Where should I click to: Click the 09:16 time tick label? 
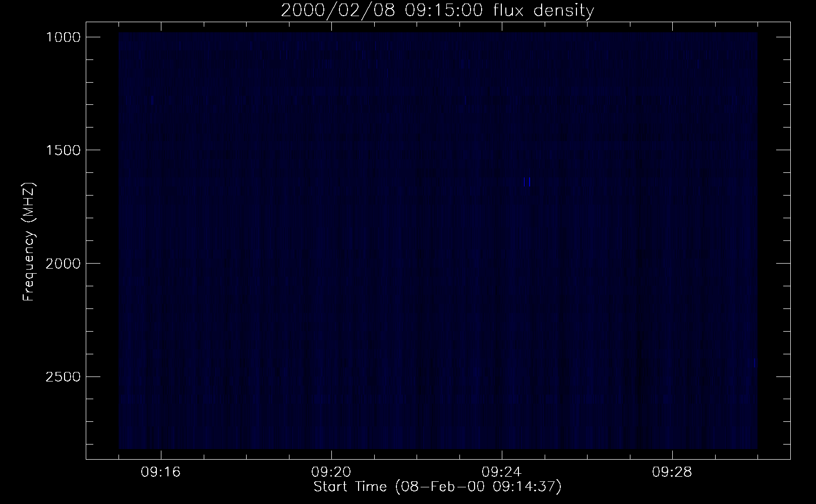[161, 472]
